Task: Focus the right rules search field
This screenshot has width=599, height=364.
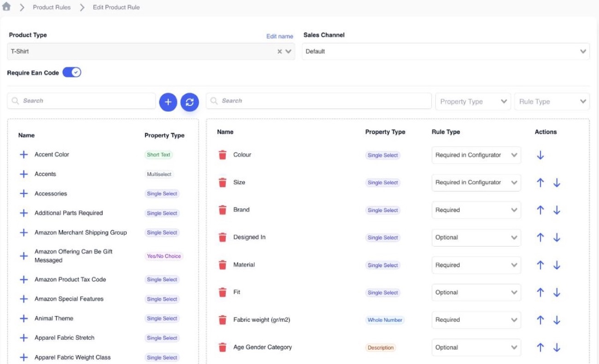Action: click(319, 101)
